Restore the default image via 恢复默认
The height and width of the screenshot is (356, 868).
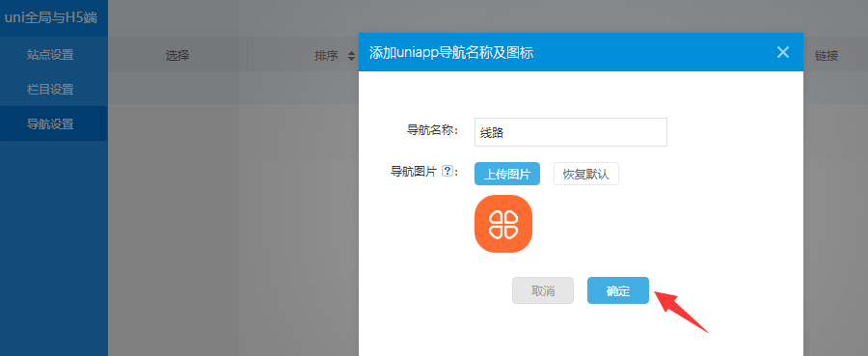point(586,174)
